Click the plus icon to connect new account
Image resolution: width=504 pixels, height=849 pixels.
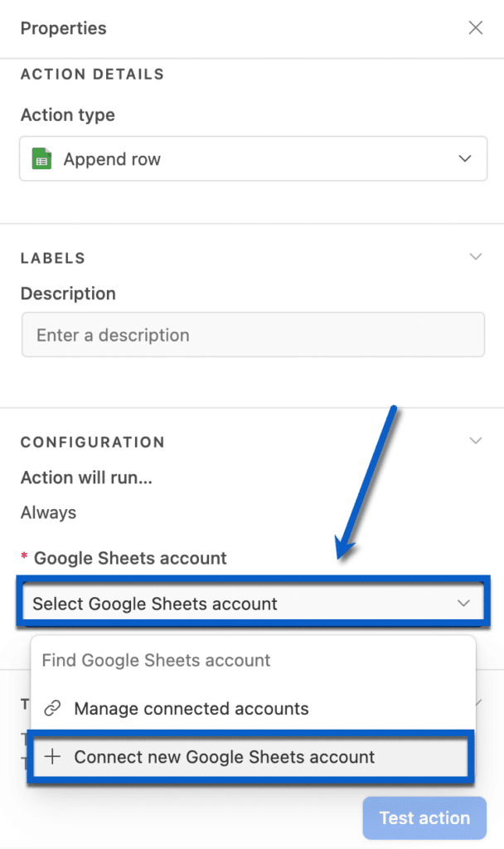52,757
